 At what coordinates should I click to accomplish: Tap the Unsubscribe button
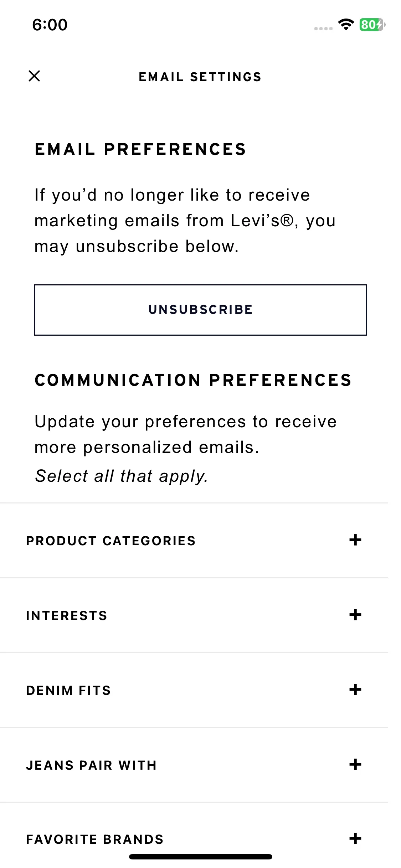200,310
